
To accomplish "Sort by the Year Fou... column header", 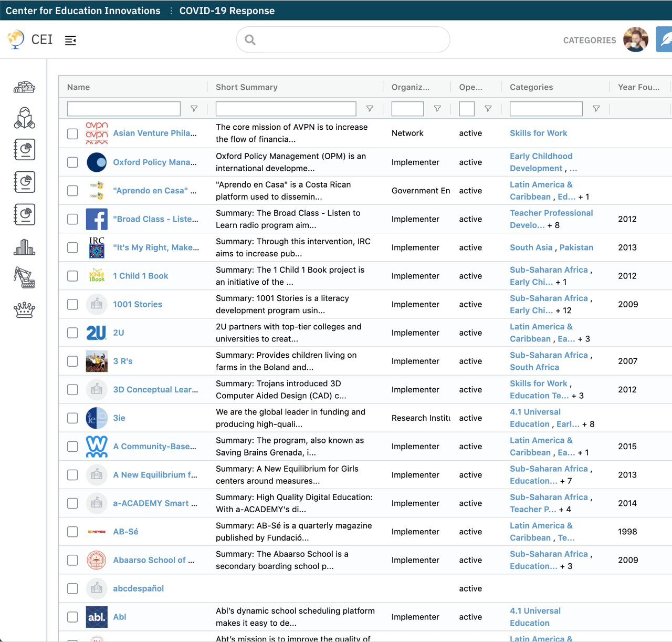I will click(639, 87).
